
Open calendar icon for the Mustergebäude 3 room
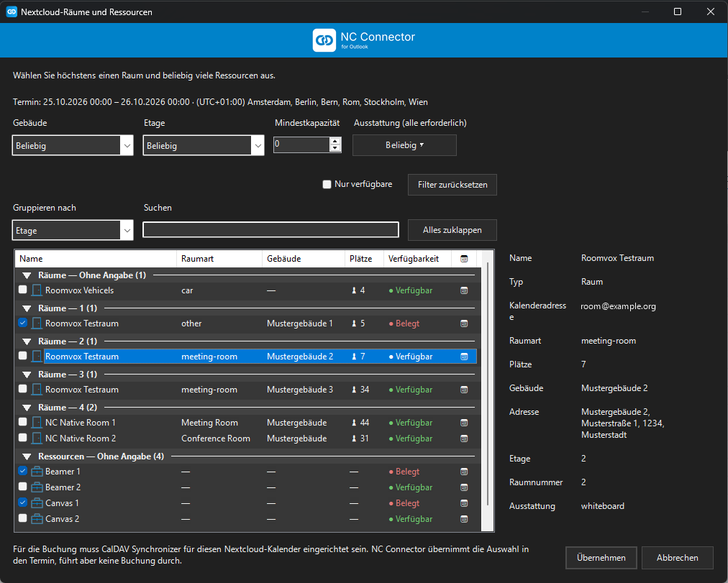pos(464,390)
